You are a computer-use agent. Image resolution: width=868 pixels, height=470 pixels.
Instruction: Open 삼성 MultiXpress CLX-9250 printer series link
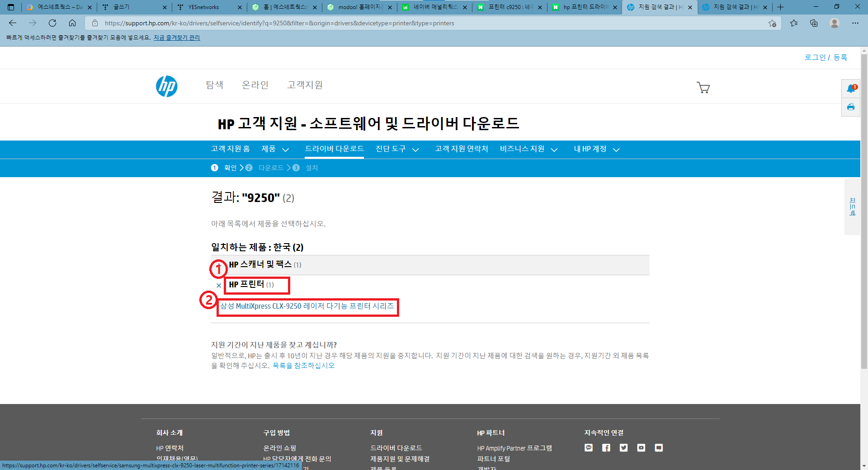click(307, 306)
